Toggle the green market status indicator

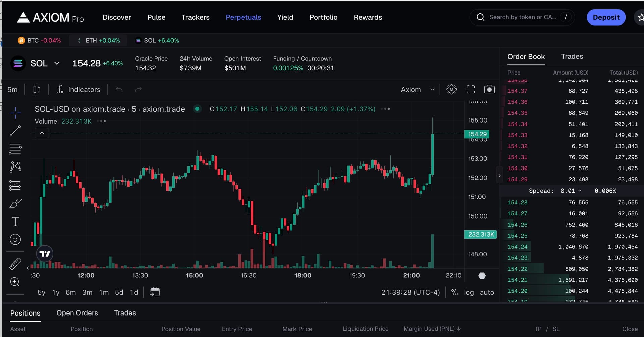point(197,109)
